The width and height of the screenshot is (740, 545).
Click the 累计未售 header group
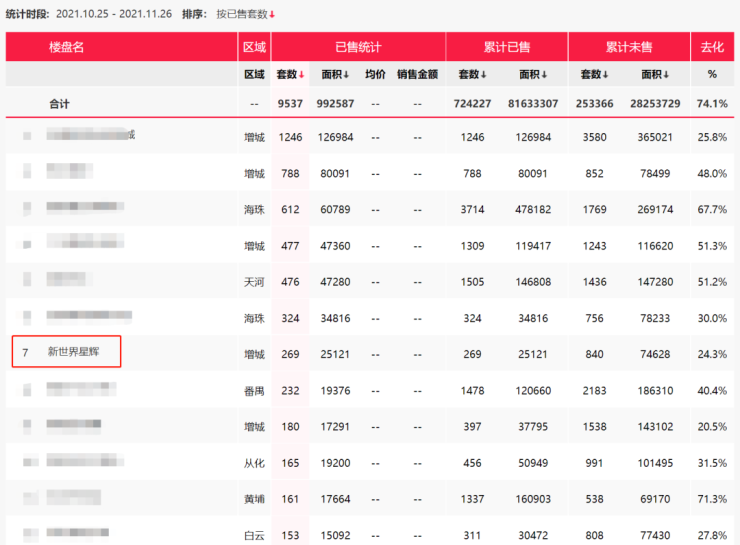coord(629,47)
